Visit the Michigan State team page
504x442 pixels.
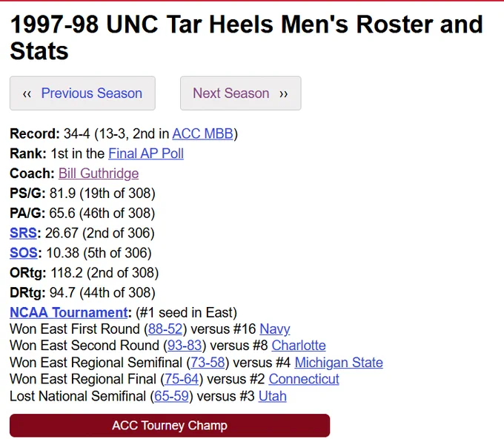[x=339, y=363]
